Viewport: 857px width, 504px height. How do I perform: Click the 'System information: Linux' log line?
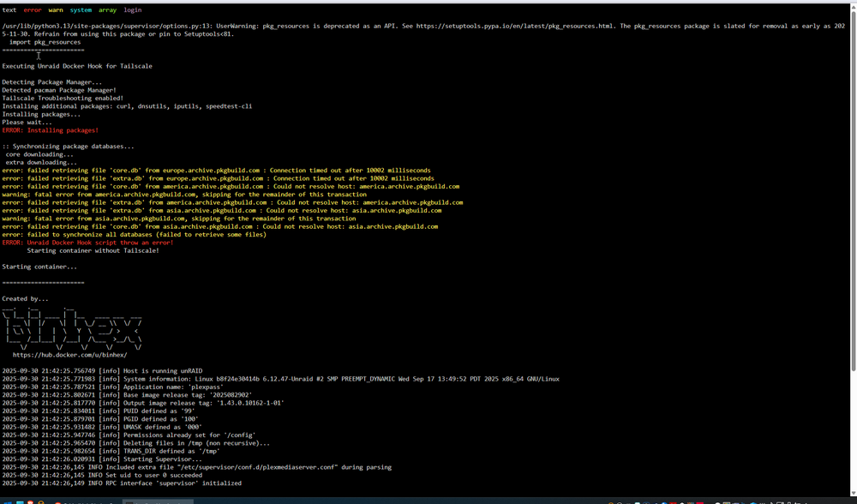(280, 379)
